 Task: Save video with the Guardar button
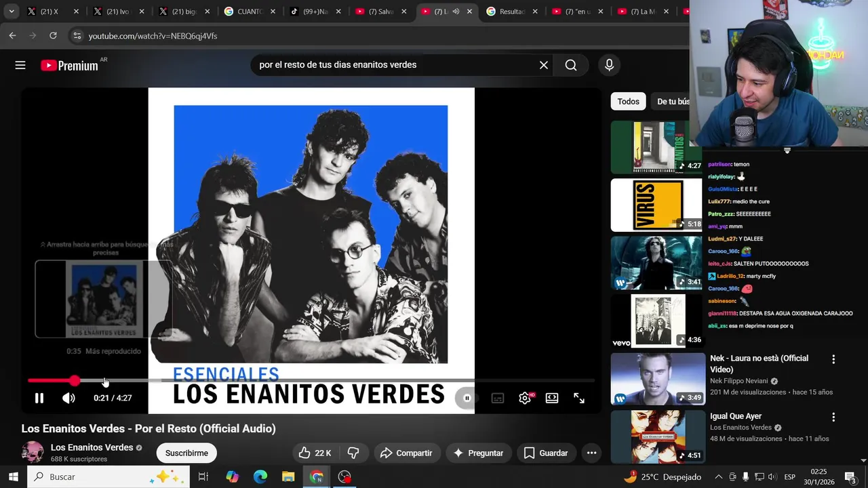pos(546,453)
